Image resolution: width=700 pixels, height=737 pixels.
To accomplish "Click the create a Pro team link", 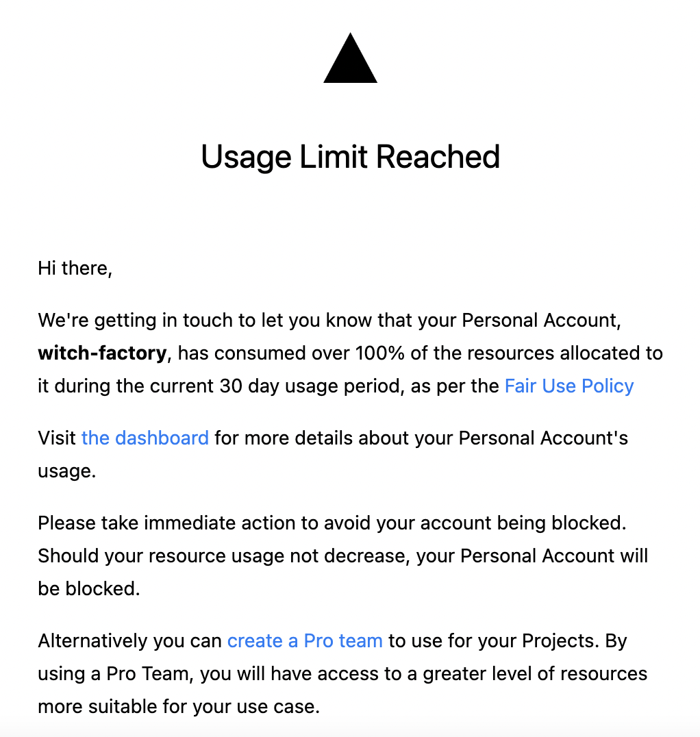I will (x=305, y=640).
